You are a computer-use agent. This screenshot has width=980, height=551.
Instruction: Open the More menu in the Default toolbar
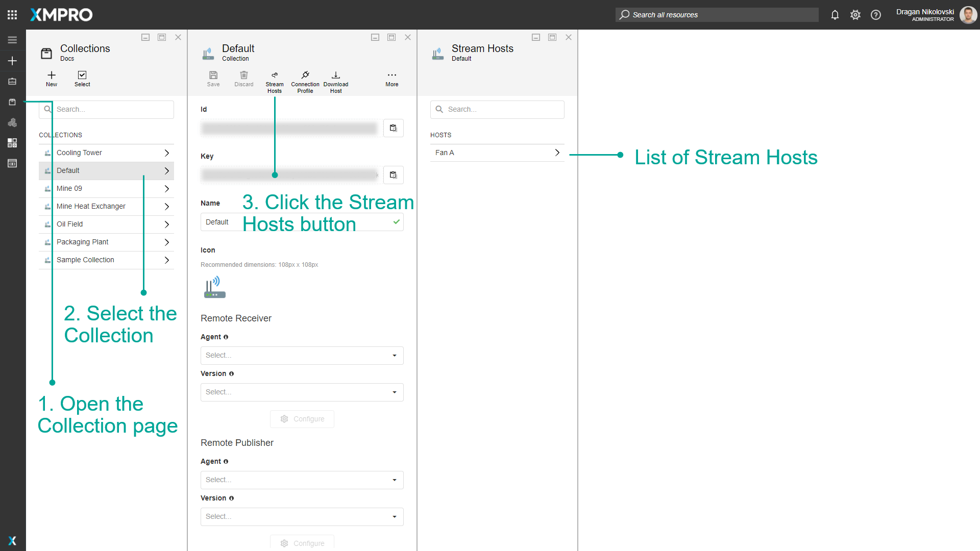(x=391, y=79)
